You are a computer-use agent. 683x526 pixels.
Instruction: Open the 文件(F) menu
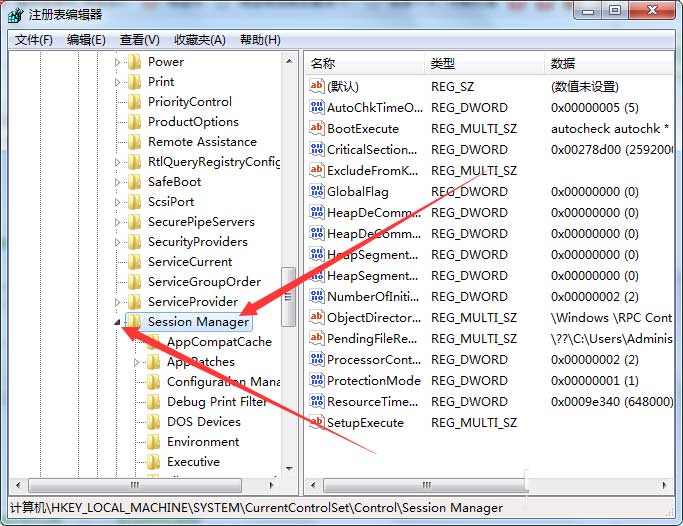pyautogui.click(x=34, y=40)
